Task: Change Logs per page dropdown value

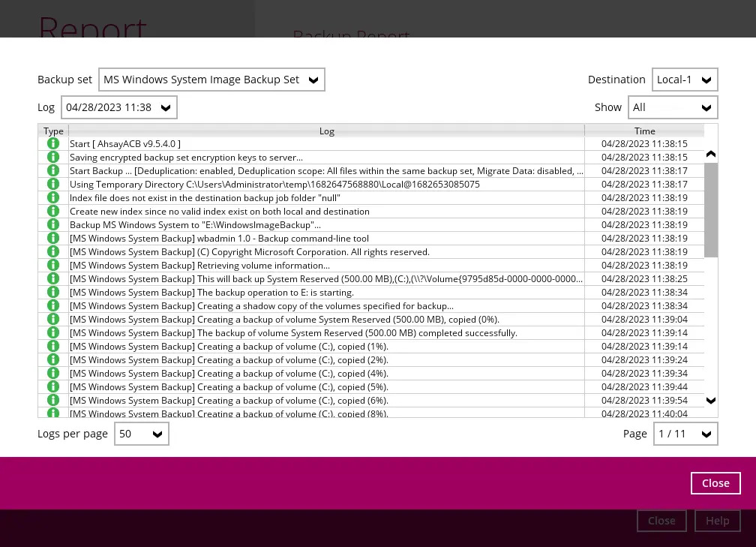Action: tap(141, 434)
